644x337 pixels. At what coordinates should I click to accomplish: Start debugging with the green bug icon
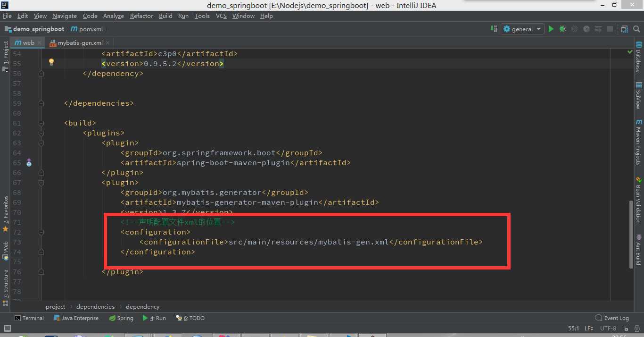click(562, 29)
